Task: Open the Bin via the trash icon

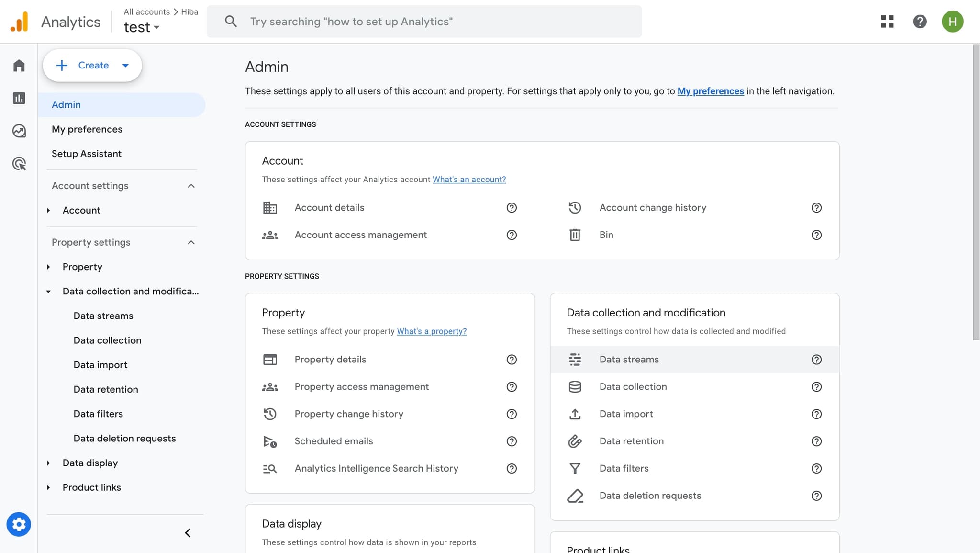Action: coord(575,235)
